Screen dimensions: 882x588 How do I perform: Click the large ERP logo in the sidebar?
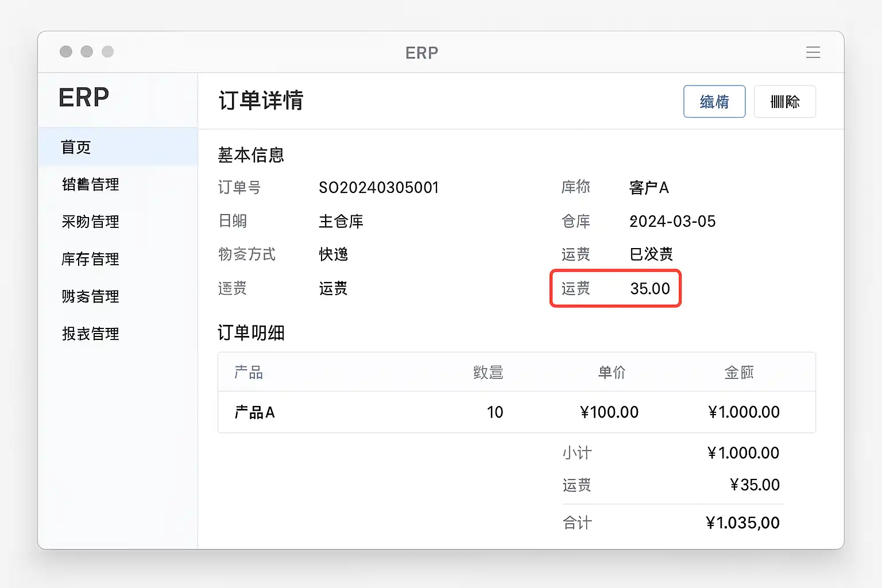(84, 98)
